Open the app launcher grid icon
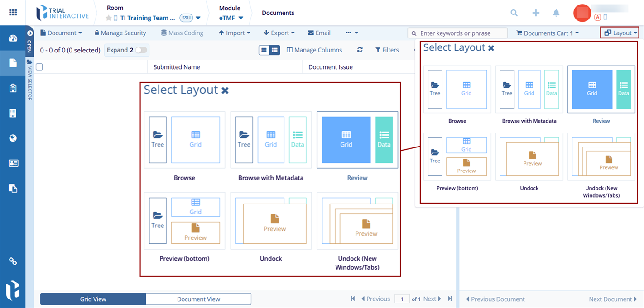The height and width of the screenshot is (308, 644). (13, 13)
